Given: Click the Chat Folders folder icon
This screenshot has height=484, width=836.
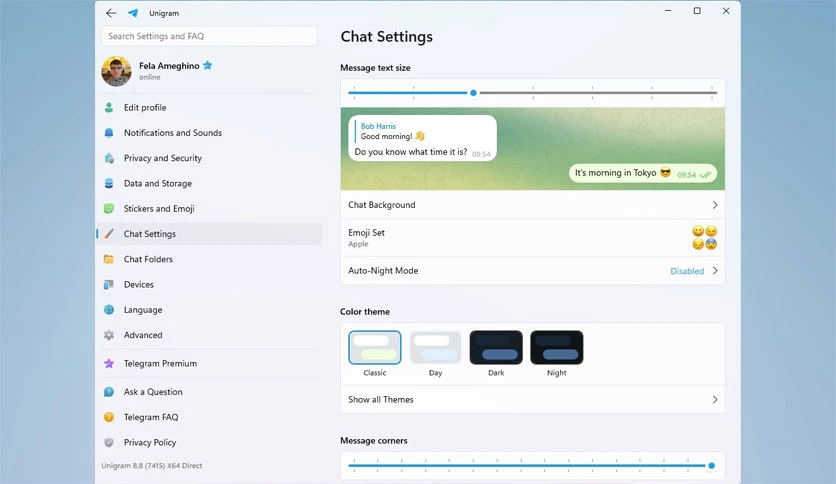Looking at the screenshot, I should (109, 259).
